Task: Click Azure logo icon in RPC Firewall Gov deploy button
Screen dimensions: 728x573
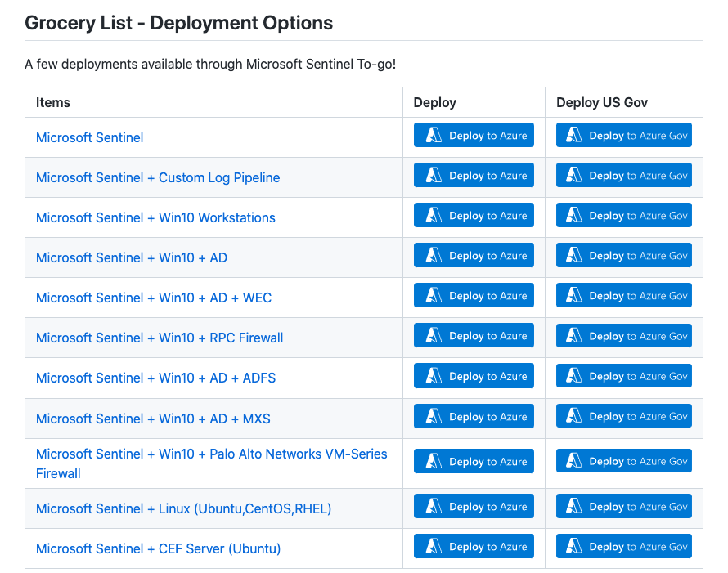Action: click(x=574, y=336)
